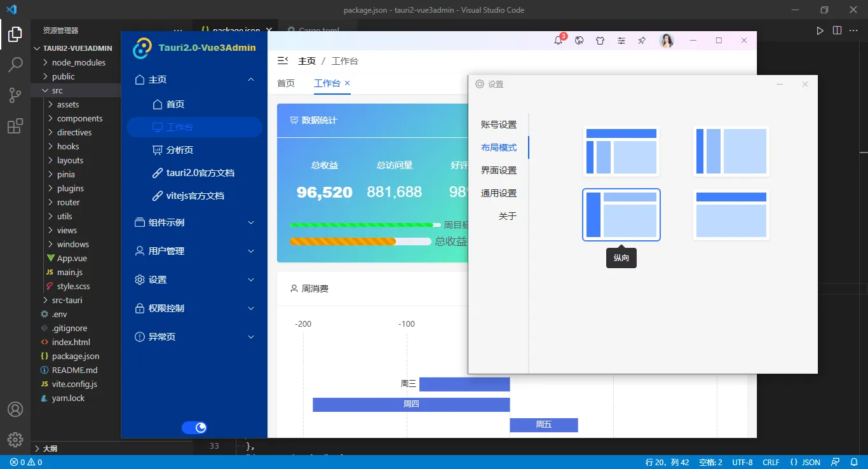Screen dimensions: 868x469
Task: Open the Search view in VS Code sidebar
Action: pos(15,64)
